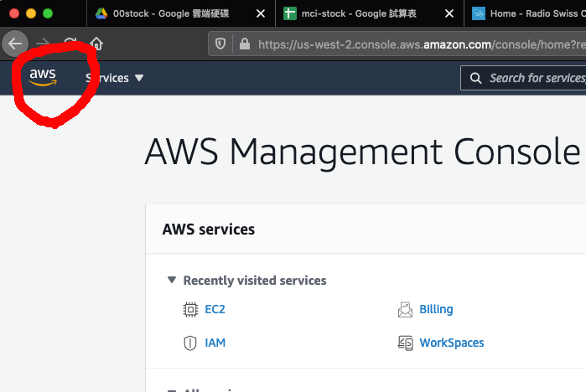Click the EC2 chip icon
The width and height of the screenshot is (586, 392).
tap(190, 309)
